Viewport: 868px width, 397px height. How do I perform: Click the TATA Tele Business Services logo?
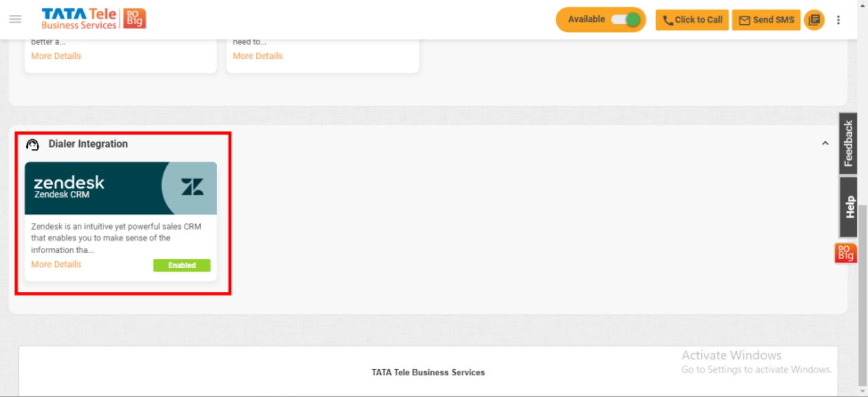tap(94, 19)
